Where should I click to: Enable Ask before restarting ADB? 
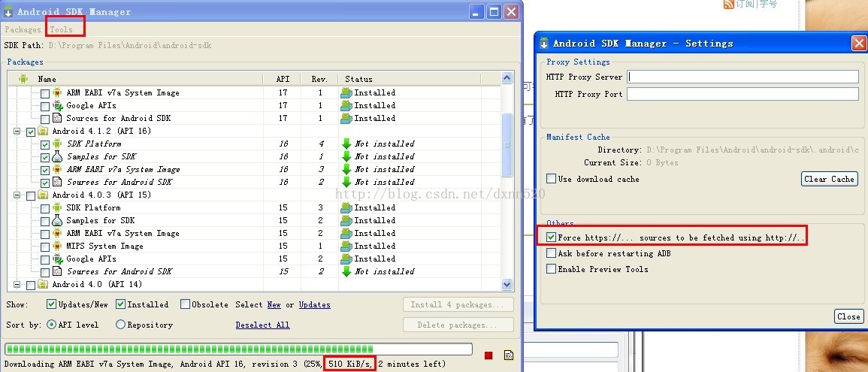551,253
